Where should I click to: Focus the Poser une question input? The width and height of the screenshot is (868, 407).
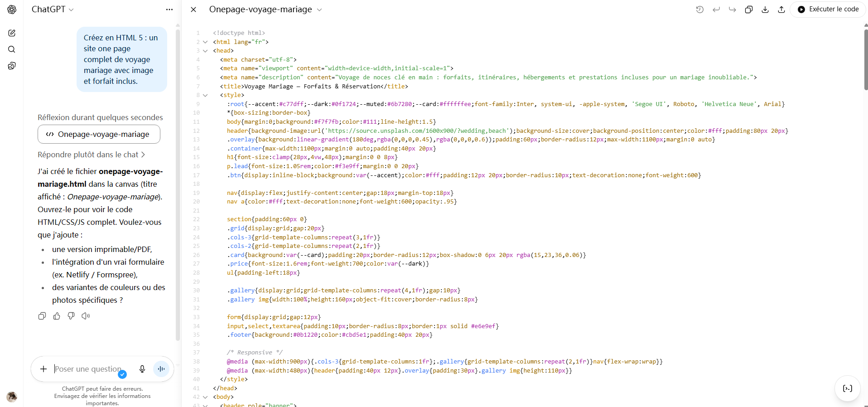(x=88, y=369)
